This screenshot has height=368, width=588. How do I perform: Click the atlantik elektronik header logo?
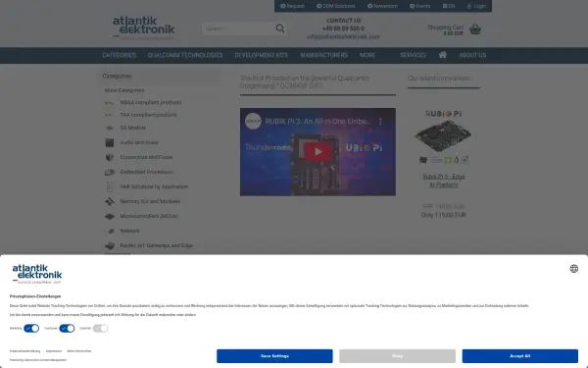point(144,27)
